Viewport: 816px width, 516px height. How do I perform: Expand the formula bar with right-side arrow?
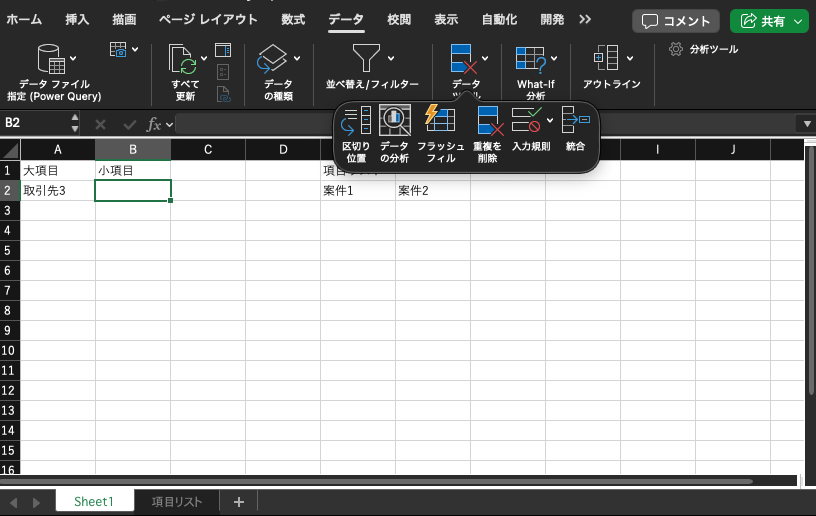(x=806, y=124)
